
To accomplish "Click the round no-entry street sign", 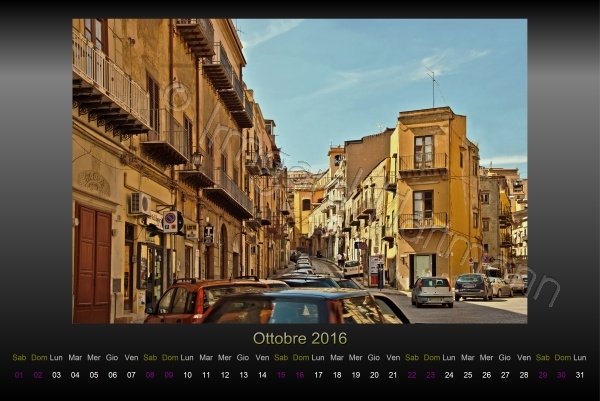I will click(x=170, y=217).
